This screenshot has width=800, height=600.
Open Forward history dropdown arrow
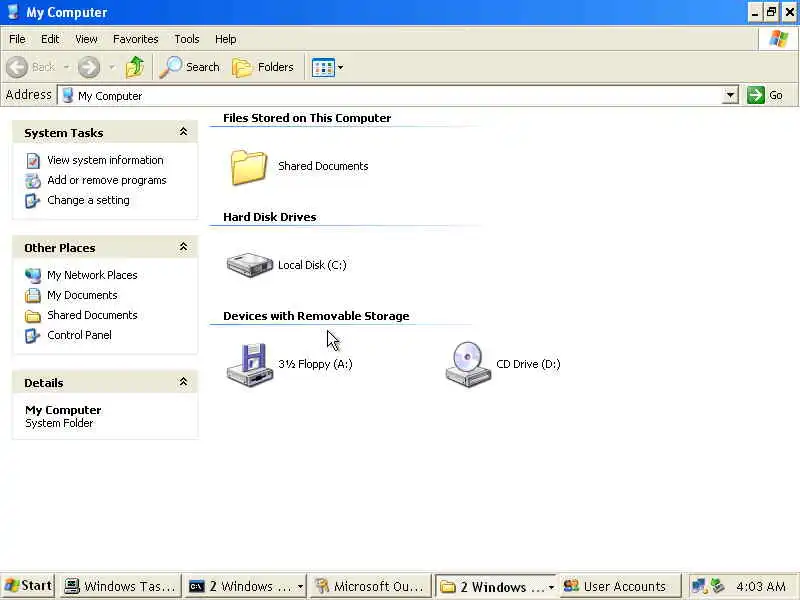point(112,67)
